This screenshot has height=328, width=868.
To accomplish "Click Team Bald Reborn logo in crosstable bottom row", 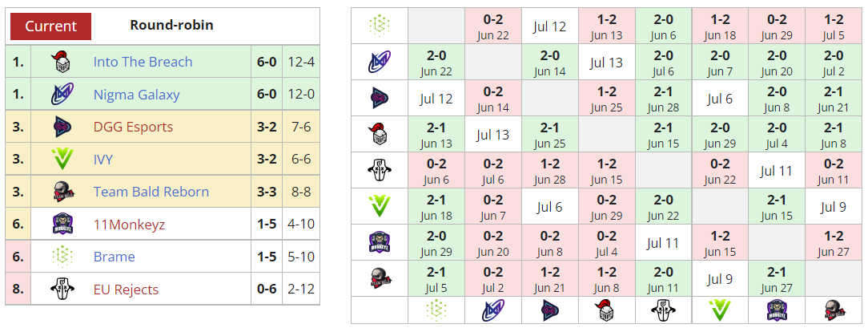I will point(834,310).
